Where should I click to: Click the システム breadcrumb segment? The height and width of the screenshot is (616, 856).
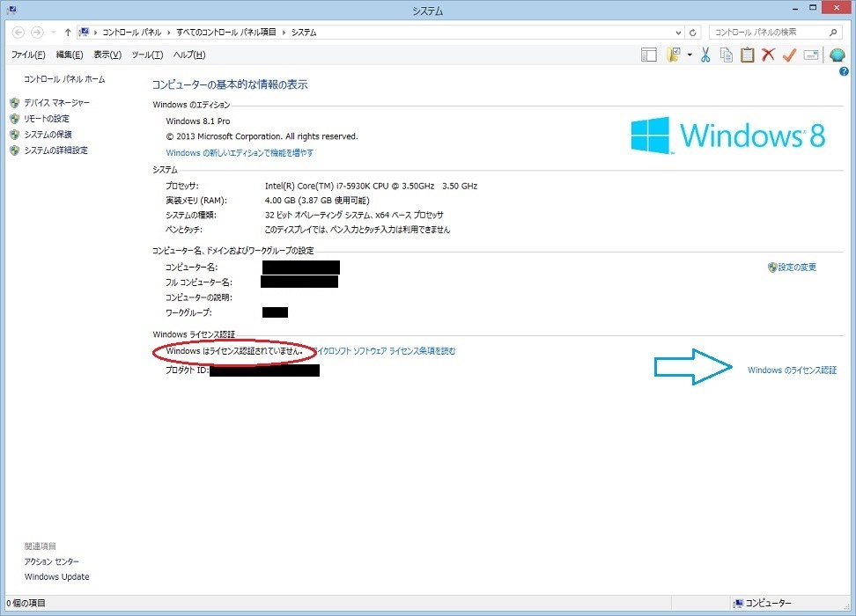(x=304, y=33)
